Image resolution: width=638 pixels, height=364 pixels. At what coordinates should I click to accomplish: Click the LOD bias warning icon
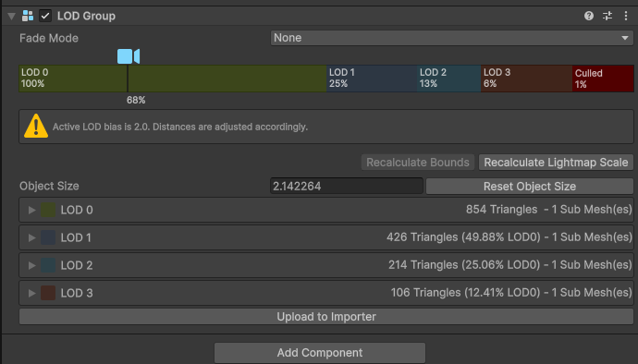[36, 126]
